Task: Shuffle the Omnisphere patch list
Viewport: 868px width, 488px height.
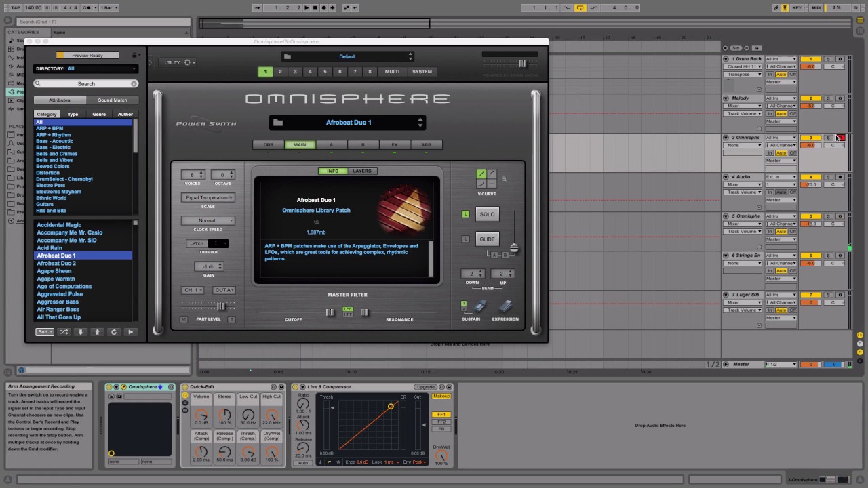Action: (64, 332)
